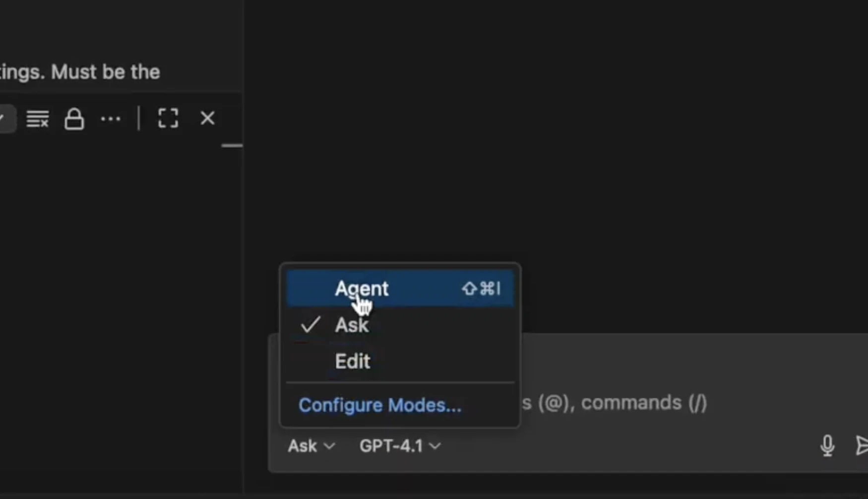Click the Agent shortcut hint ⇧⌘I
This screenshot has height=499, width=868.
pos(481,289)
